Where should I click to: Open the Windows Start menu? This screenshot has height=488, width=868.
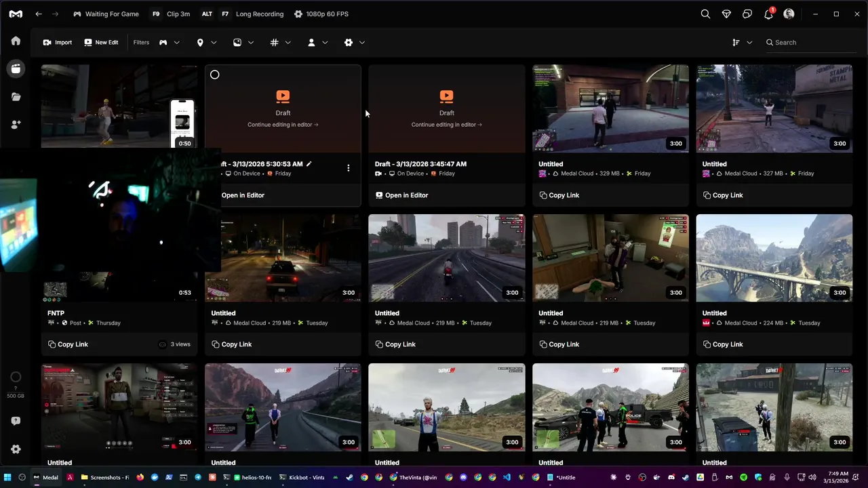pyautogui.click(x=8, y=477)
